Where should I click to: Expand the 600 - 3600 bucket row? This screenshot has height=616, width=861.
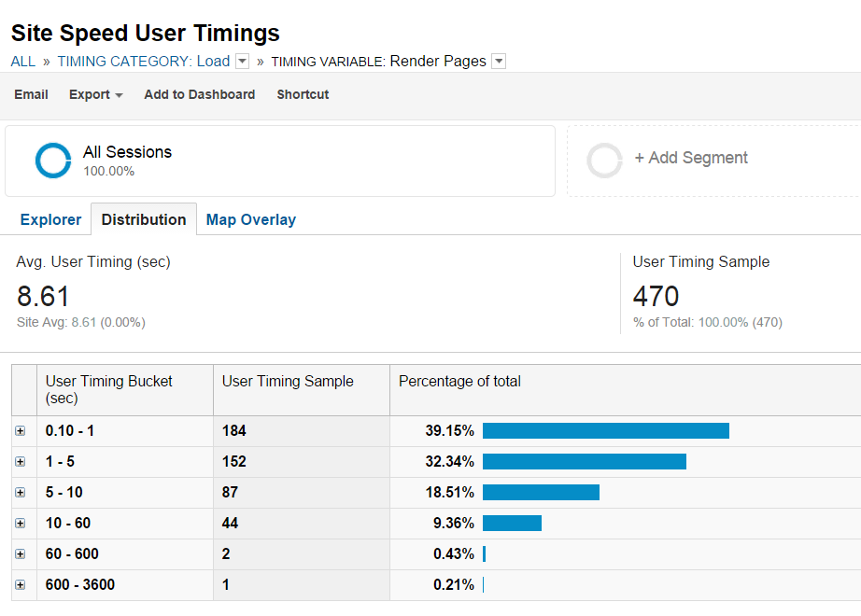tap(21, 585)
